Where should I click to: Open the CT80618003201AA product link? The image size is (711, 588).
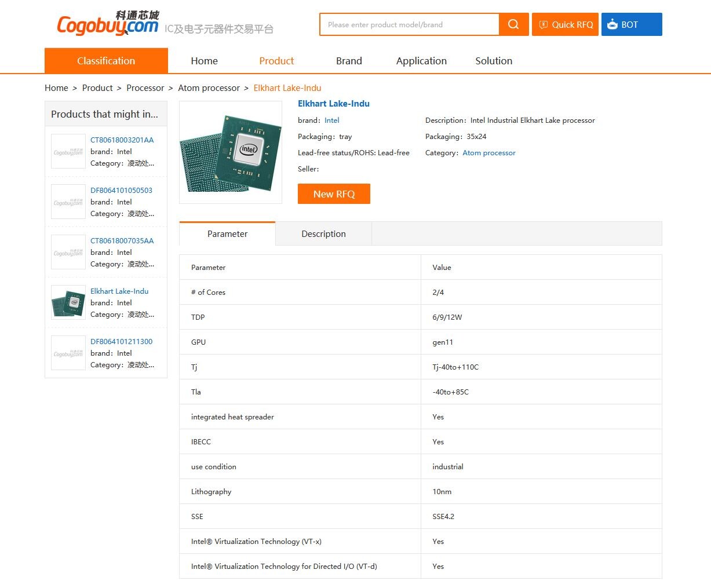(x=122, y=140)
